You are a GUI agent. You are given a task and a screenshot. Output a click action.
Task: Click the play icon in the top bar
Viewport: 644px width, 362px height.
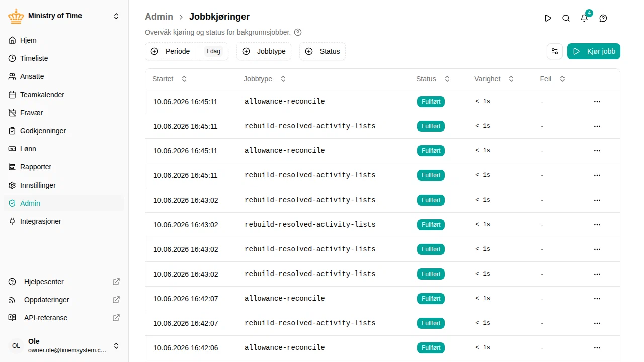pos(548,18)
